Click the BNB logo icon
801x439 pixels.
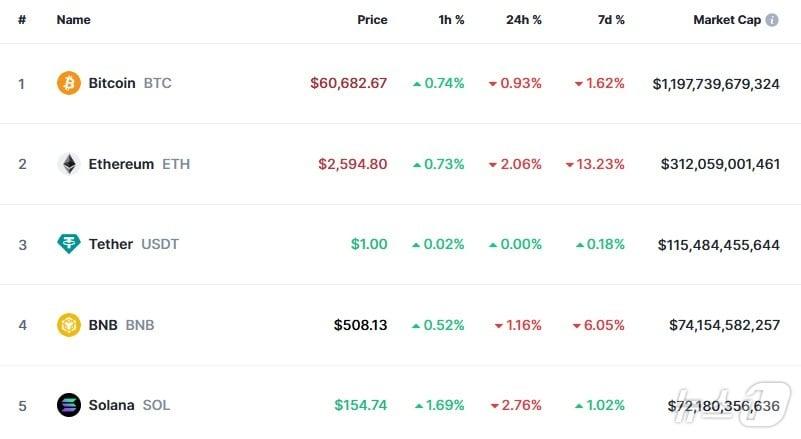(69, 325)
